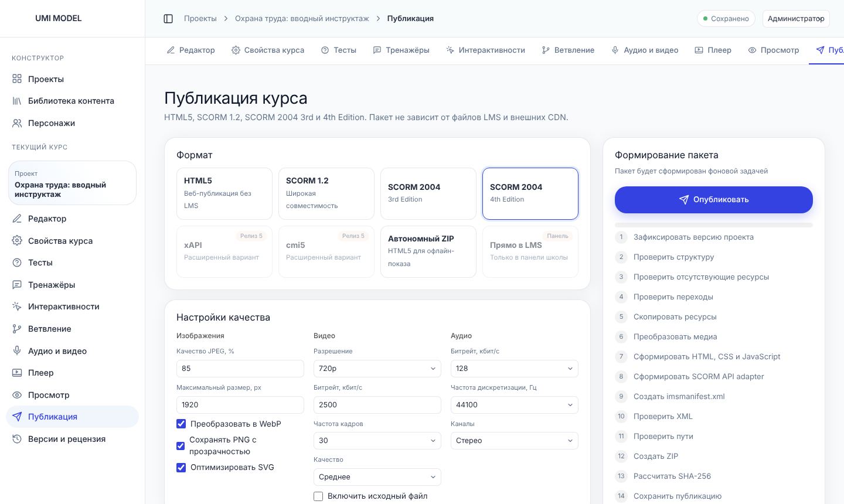The image size is (844, 504).
Task: Switch to the Ветвление top tab
Action: (568, 50)
